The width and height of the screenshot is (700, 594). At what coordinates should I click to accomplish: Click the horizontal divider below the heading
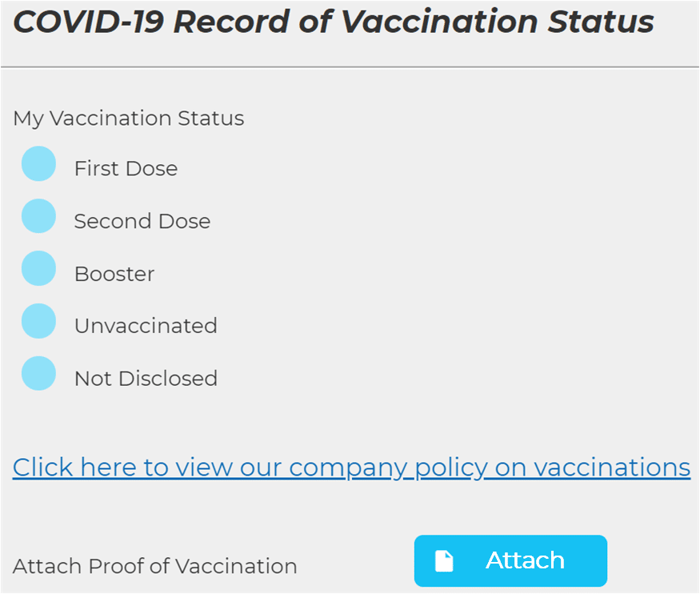point(350,67)
